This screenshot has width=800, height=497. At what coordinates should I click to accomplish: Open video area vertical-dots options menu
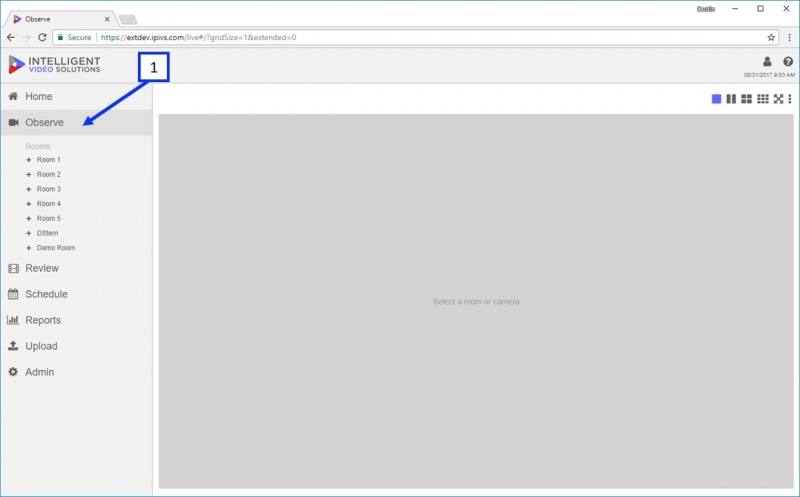coord(790,99)
